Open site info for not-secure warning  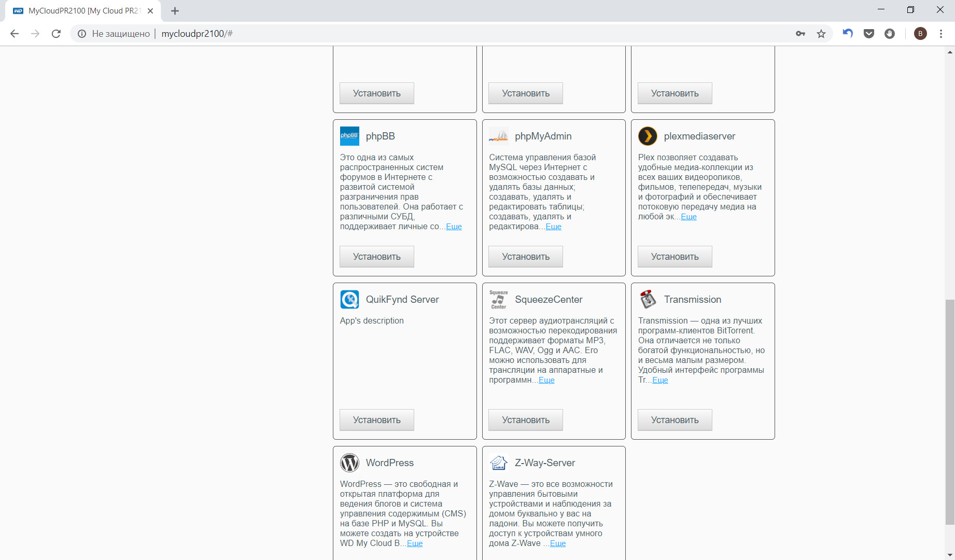[x=82, y=34]
